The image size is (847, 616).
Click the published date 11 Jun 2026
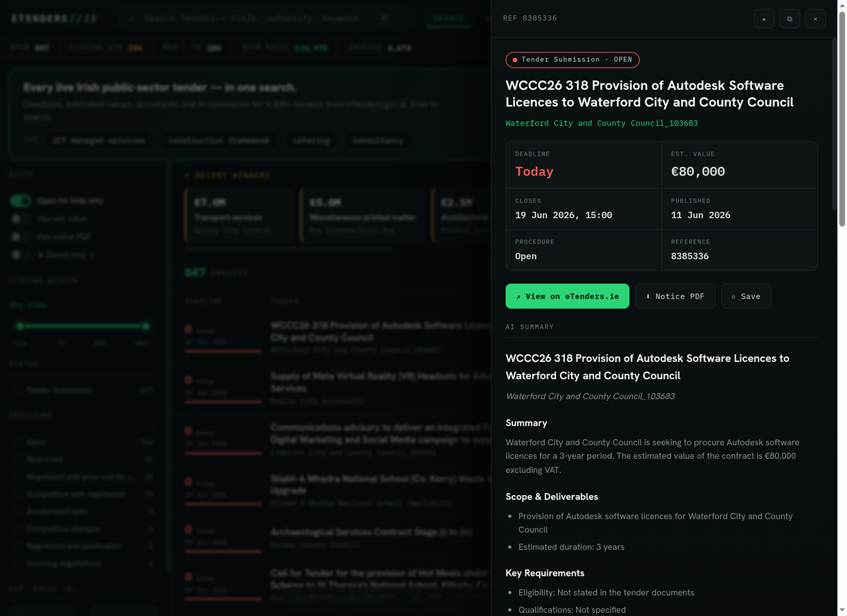pos(701,215)
